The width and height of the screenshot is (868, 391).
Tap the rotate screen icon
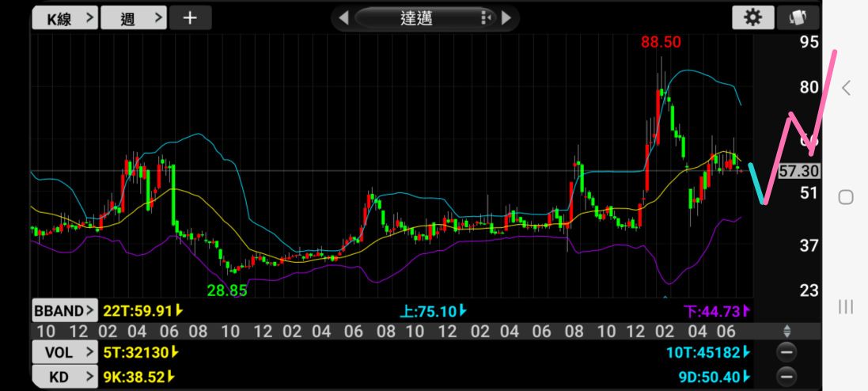click(x=798, y=18)
